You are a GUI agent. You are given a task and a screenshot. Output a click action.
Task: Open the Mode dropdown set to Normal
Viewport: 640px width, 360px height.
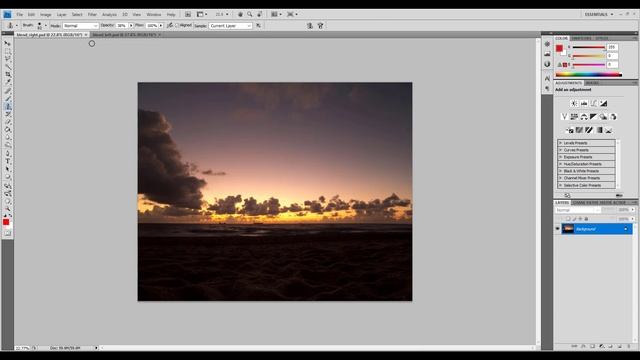pos(80,26)
